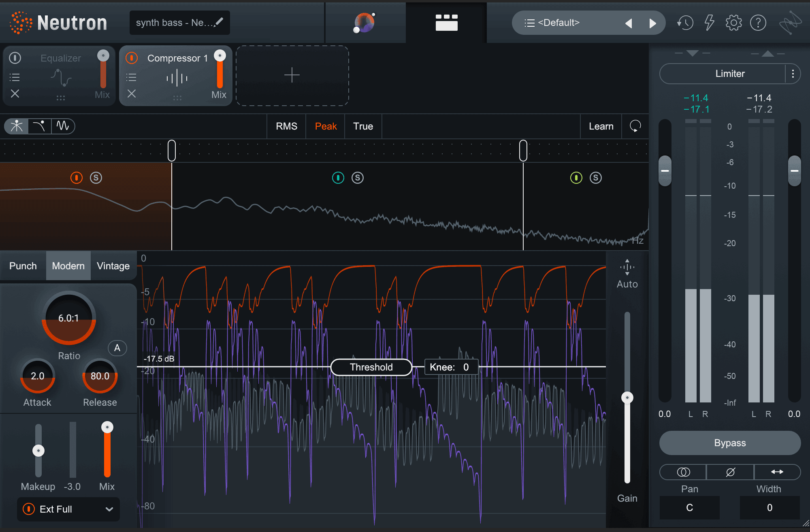Click the Threshold handle label
The height and width of the screenshot is (532, 810).
pos(371,367)
